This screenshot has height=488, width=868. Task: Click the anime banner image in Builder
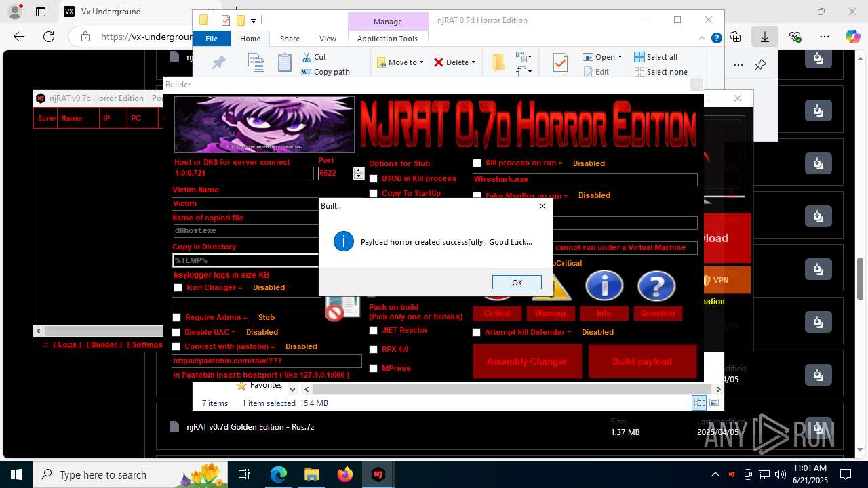click(x=264, y=125)
